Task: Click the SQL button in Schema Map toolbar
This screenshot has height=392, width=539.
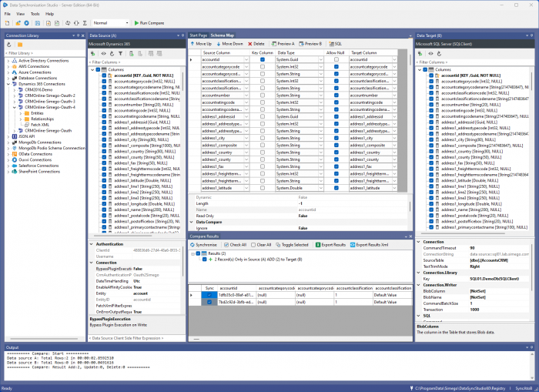Action: point(336,44)
